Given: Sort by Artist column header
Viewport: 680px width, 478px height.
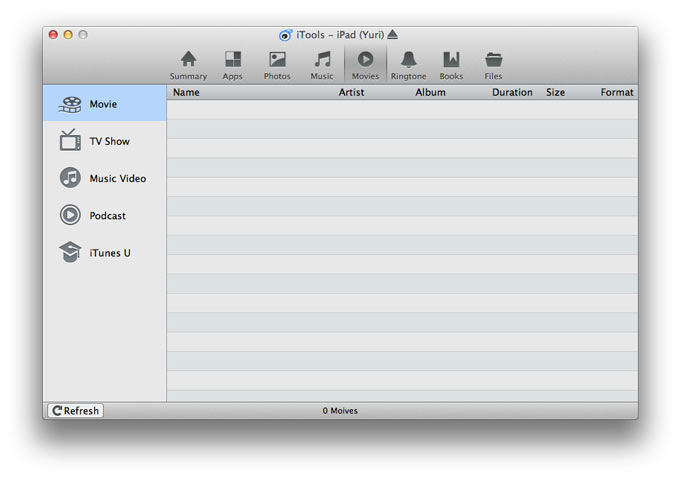Looking at the screenshot, I should [351, 92].
